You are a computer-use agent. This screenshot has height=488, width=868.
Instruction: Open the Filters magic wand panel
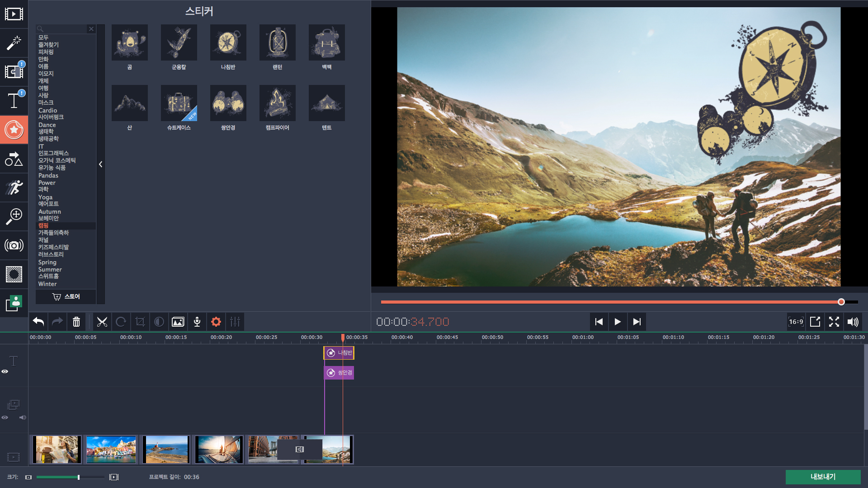point(14,43)
